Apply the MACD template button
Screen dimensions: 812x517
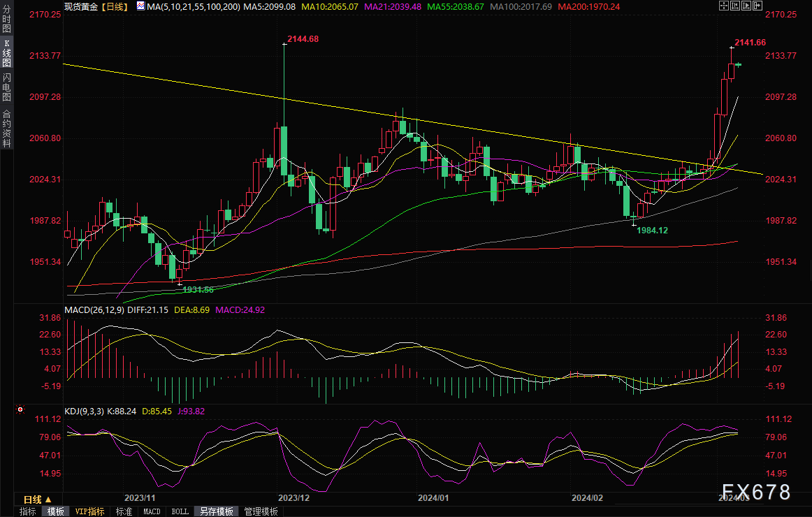[x=152, y=511]
